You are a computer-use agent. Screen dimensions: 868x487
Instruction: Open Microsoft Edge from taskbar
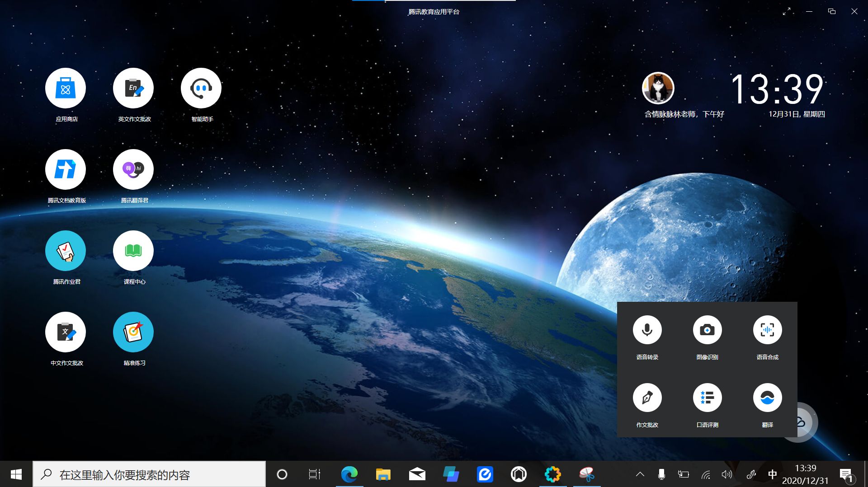349,474
